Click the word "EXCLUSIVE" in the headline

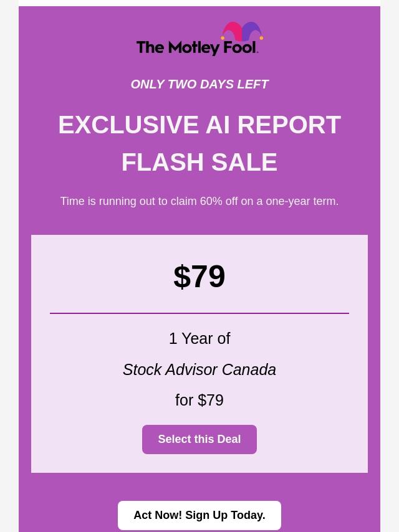click(128, 125)
